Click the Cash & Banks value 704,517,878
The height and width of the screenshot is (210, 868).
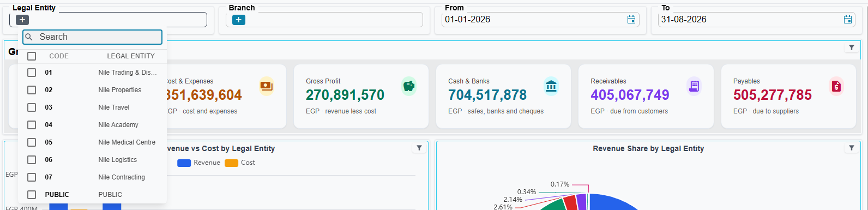487,95
